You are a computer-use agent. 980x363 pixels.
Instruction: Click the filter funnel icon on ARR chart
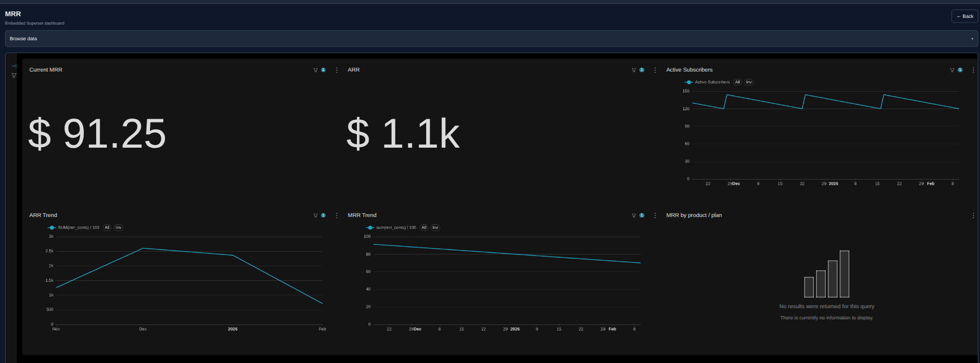[634, 70]
